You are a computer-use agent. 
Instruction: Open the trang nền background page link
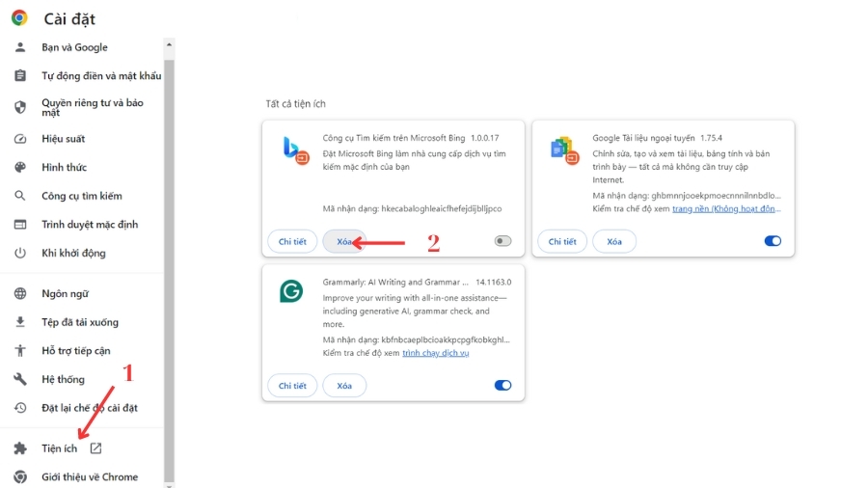726,208
